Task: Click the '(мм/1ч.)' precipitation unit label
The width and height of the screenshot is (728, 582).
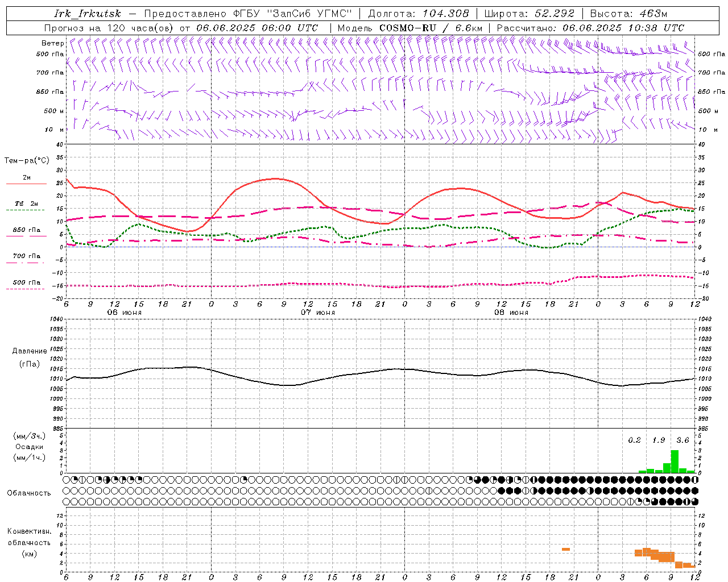Action: pos(30,458)
